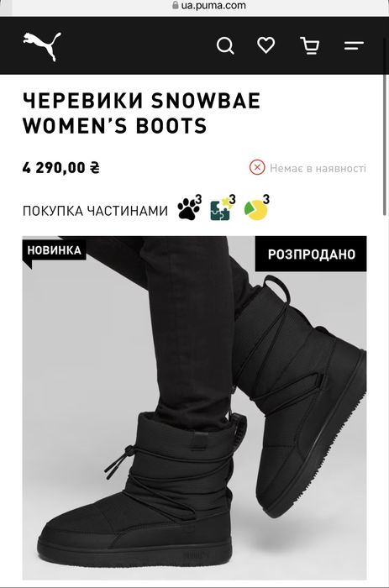Click the Puma logo
The width and height of the screenshot is (389, 588).
42,46
